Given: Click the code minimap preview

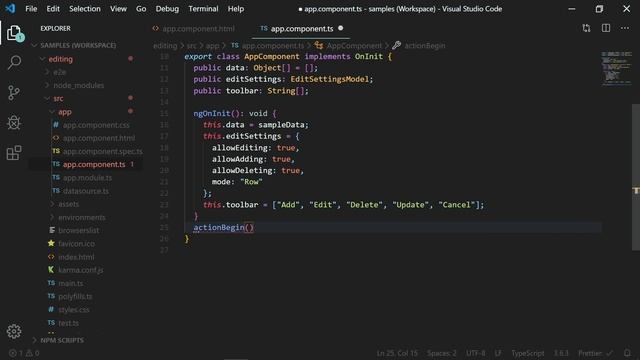Looking at the screenshot, I should point(616,68).
